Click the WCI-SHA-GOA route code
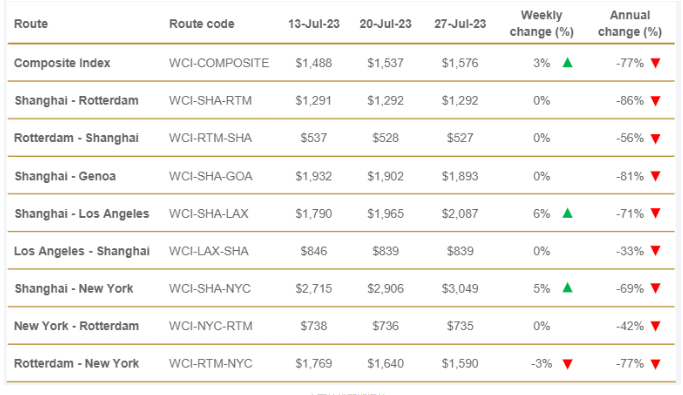 pyautogui.click(x=211, y=176)
